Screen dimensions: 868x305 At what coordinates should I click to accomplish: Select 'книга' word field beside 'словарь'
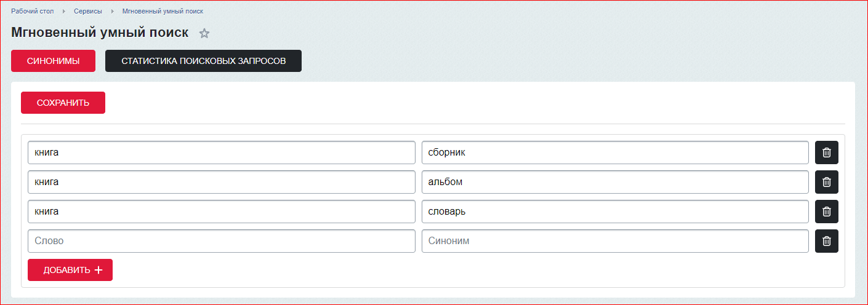coord(222,212)
